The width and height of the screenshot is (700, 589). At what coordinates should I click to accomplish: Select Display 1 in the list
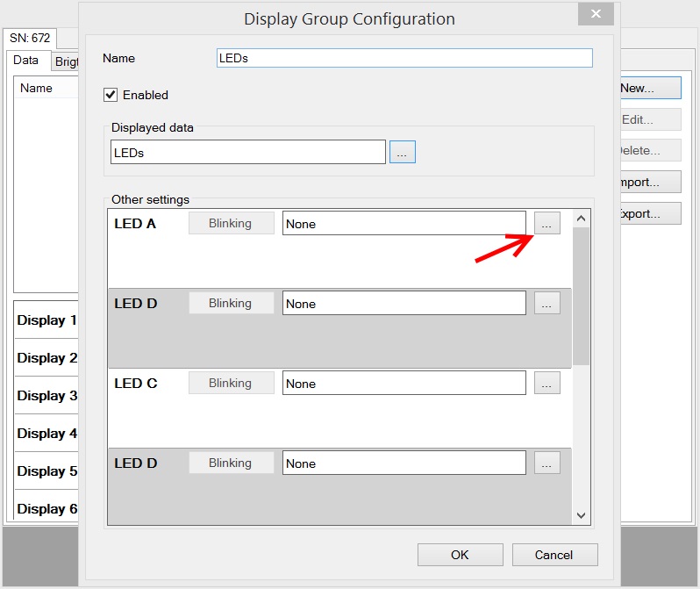tap(46, 320)
